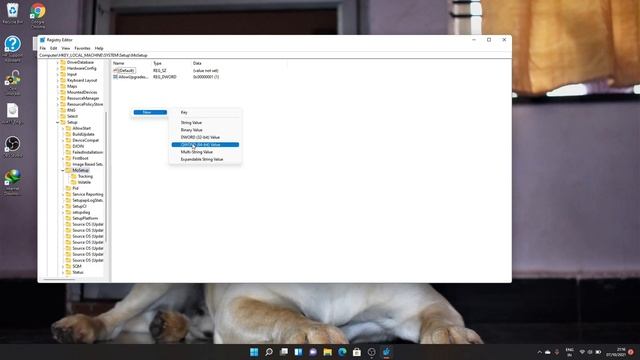Select the SetupCI key
Screen dimensions: 640x360
80,206
